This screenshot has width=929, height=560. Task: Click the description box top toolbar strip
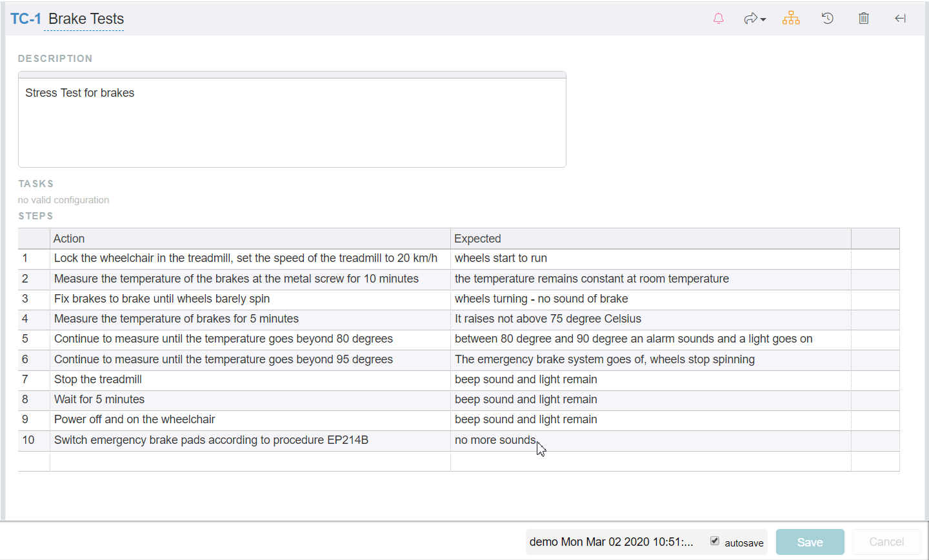[x=292, y=75]
